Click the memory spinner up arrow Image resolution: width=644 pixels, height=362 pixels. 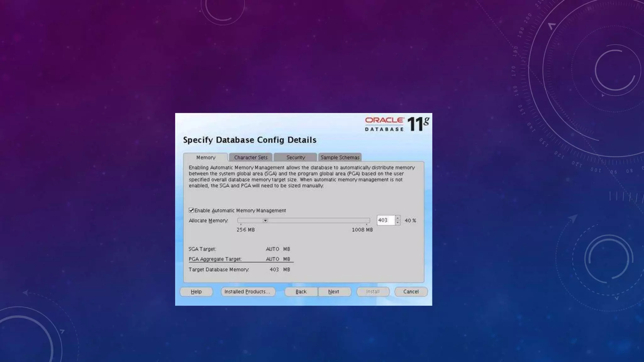[398, 218]
